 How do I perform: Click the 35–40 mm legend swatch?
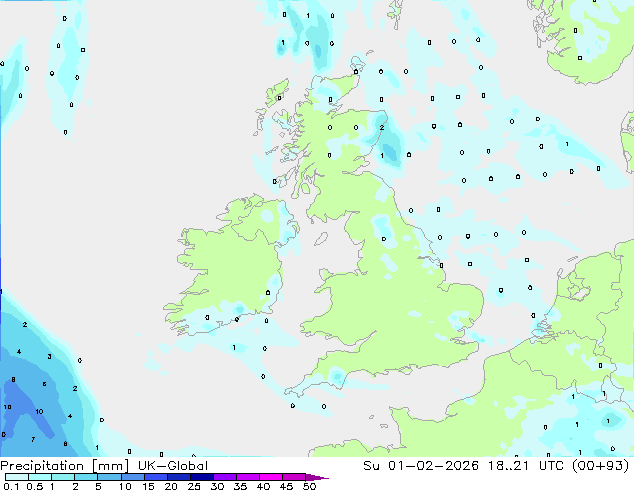click(248, 477)
